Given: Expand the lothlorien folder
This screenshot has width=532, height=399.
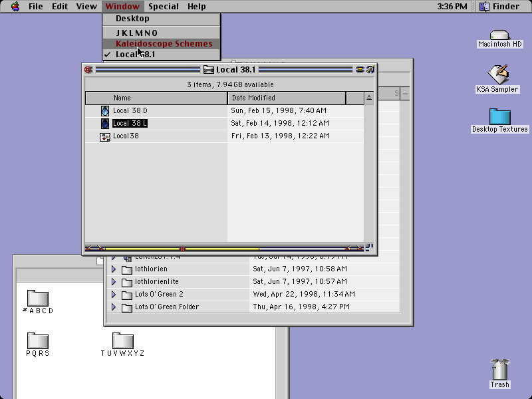Looking at the screenshot, I should (x=114, y=269).
